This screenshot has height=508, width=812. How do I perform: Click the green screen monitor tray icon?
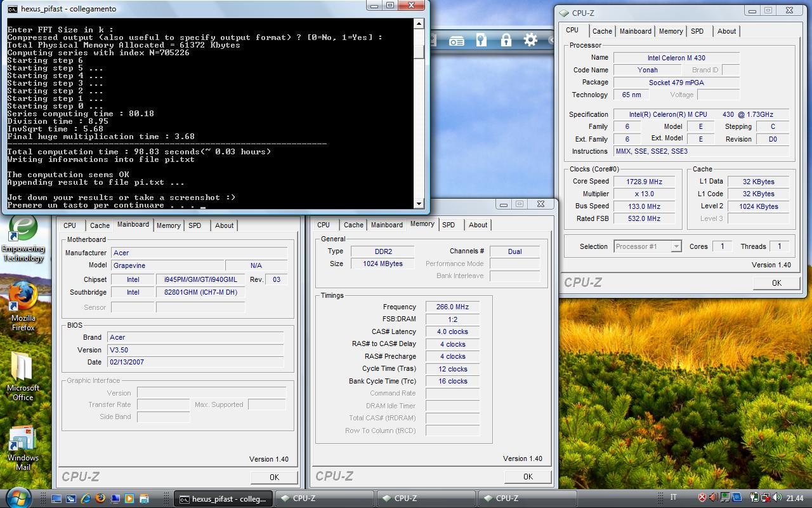[x=725, y=498]
